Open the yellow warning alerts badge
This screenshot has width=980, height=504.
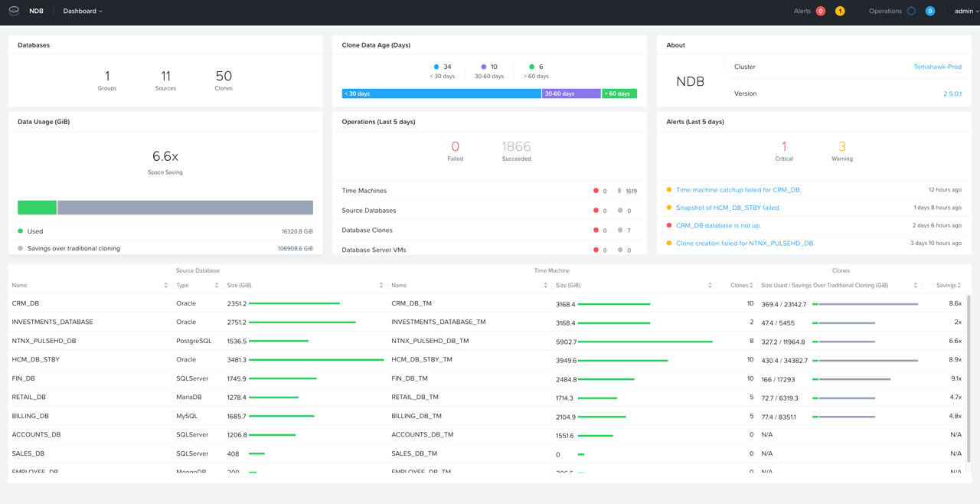point(840,11)
